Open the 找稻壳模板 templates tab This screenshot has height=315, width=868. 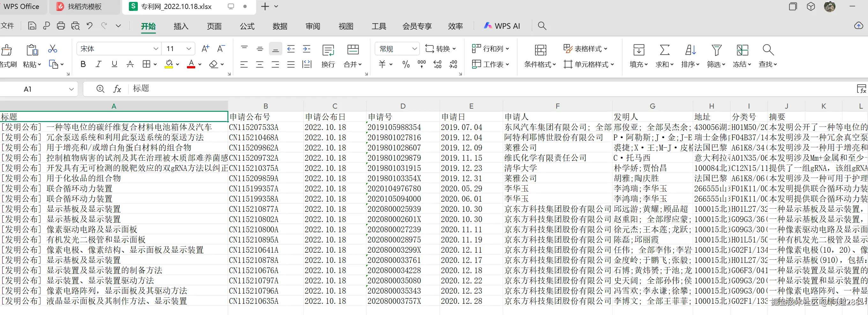tap(85, 7)
